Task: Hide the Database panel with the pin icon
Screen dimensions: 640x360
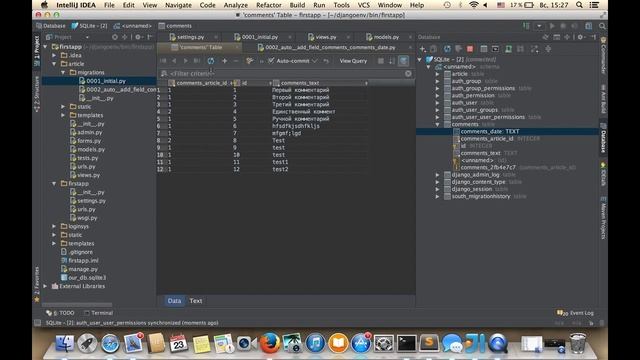Action: 593,37
